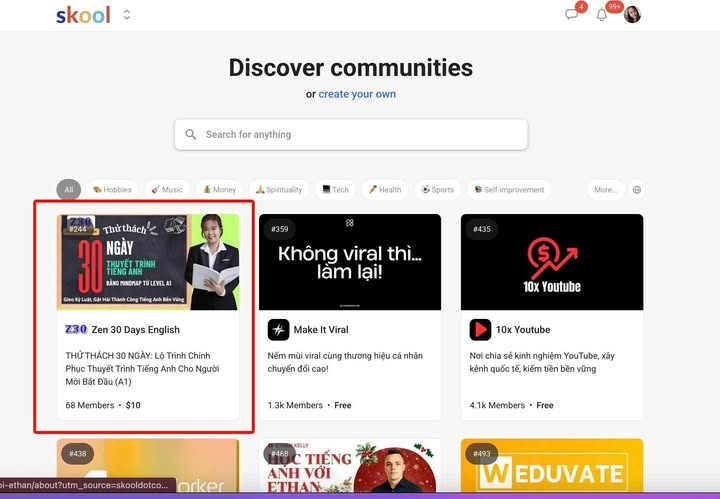720x499 pixels.
Task: Select the Self-improvement category filter
Action: coord(509,190)
